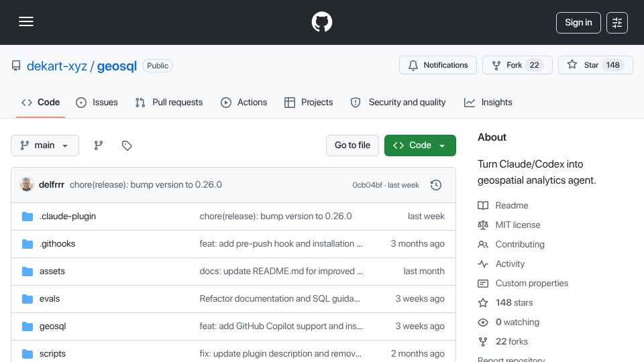The height and width of the screenshot is (362, 644).
Task: Open commit 'Refactor documentation and SQL guida...'
Action: point(280,299)
